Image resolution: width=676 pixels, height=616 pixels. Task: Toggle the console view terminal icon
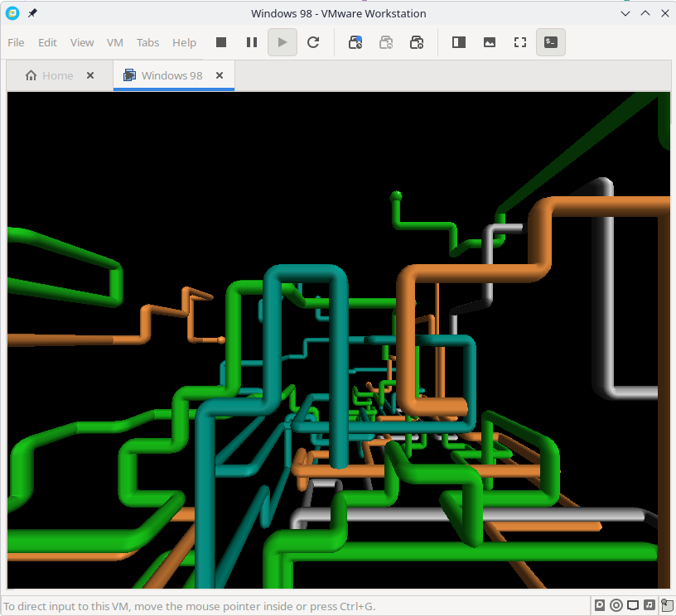click(551, 42)
